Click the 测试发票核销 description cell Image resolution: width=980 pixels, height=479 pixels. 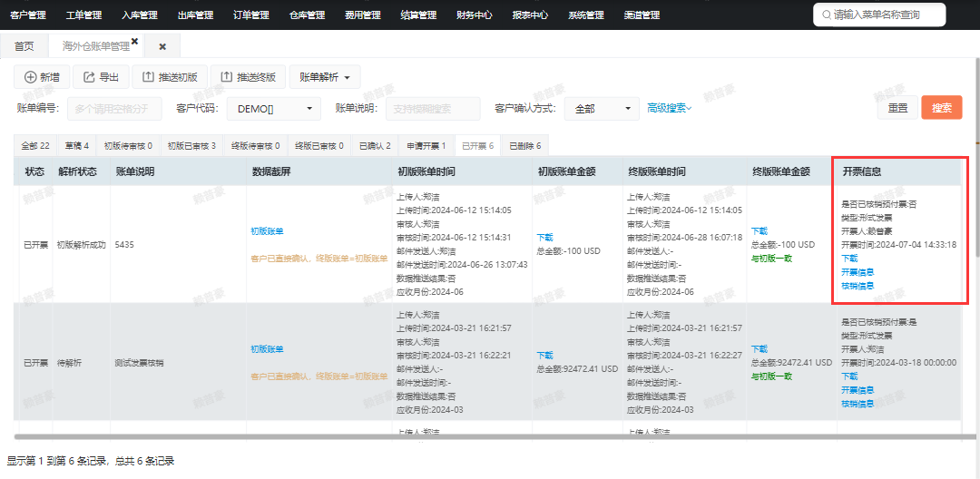coord(179,362)
